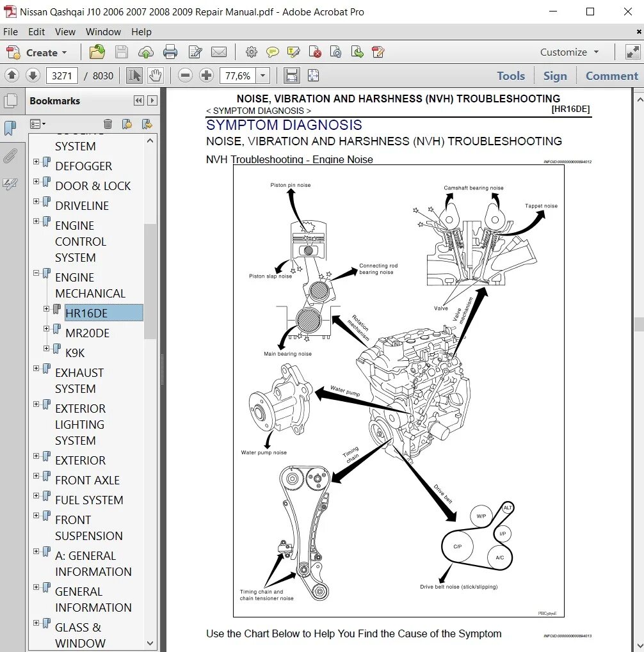Image resolution: width=644 pixels, height=652 pixels.
Task: Select the MR20DE bookmark
Action: [87, 333]
